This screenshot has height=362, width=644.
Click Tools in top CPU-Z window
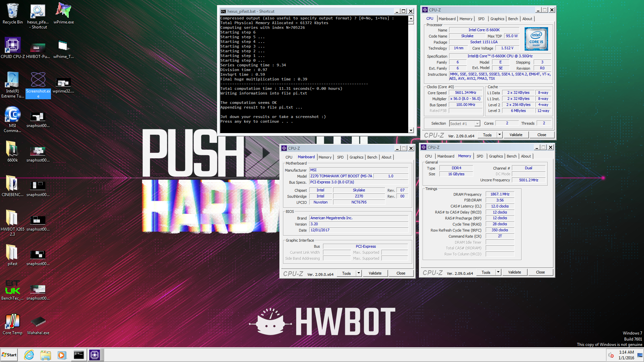point(487,135)
